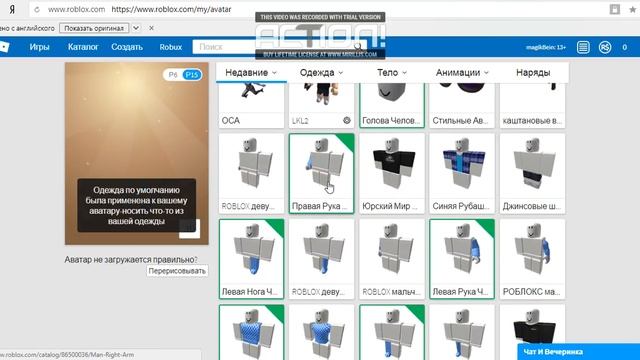Open settings gear on LKL2 item
This screenshot has height=360, width=640.
click(347, 120)
